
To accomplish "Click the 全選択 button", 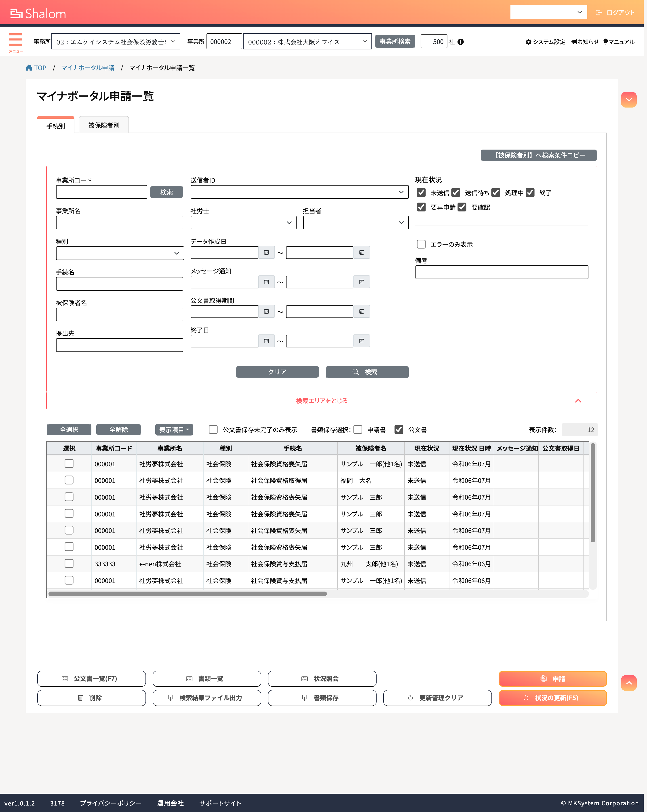I will pyautogui.click(x=69, y=430).
